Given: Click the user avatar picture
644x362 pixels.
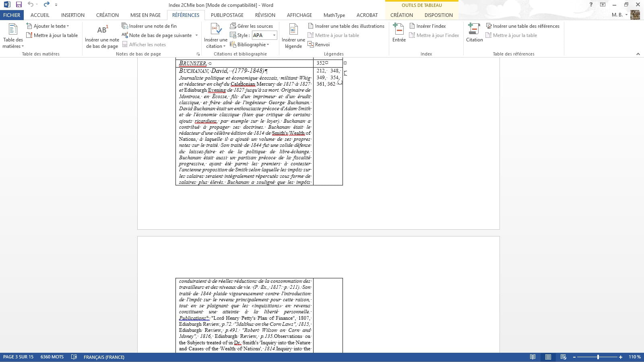Looking at the screenshot, I should pos(635,15).
